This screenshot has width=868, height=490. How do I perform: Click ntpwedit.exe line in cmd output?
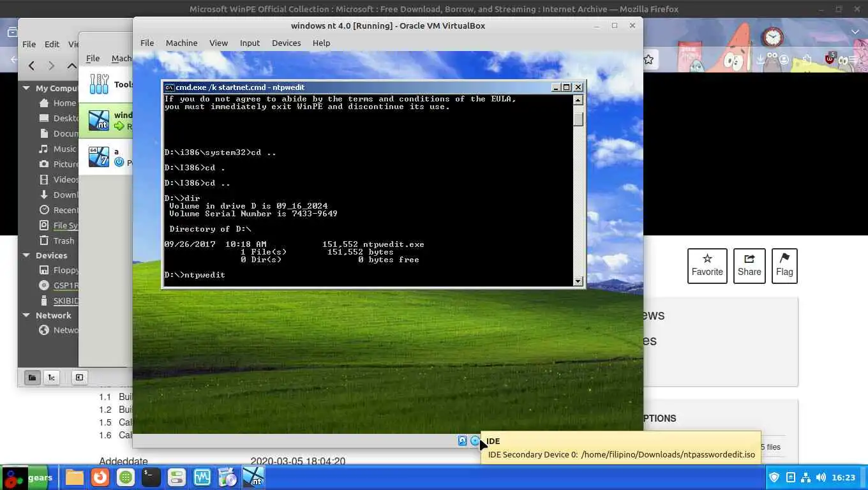294,244
